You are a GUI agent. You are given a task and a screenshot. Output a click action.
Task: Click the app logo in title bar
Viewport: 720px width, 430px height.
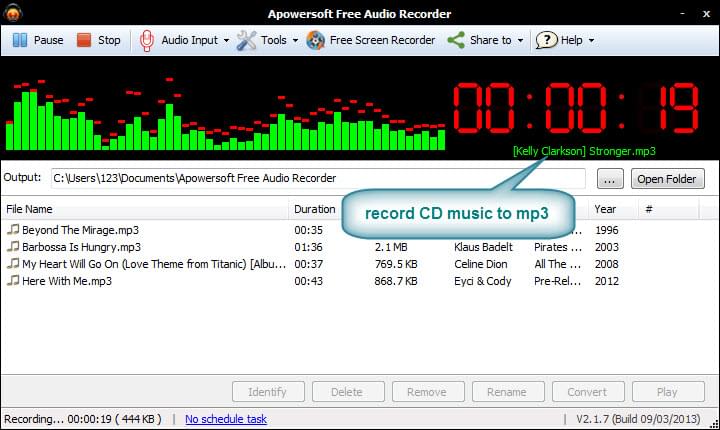[13, 12]
